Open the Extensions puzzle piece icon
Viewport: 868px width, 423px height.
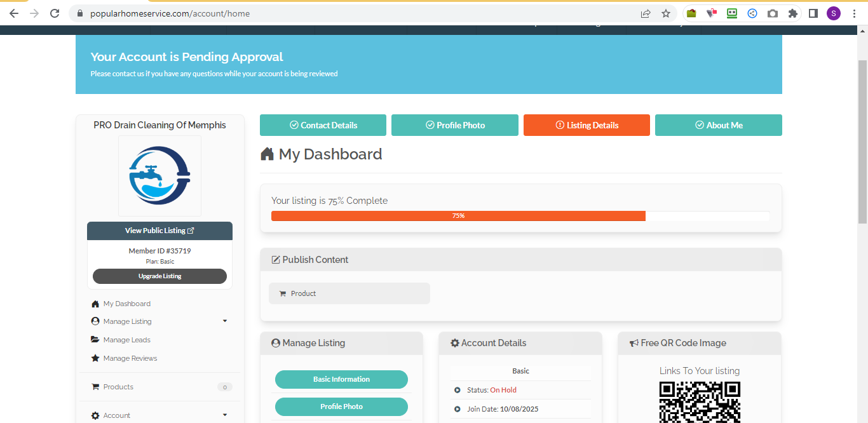[792, 13]
